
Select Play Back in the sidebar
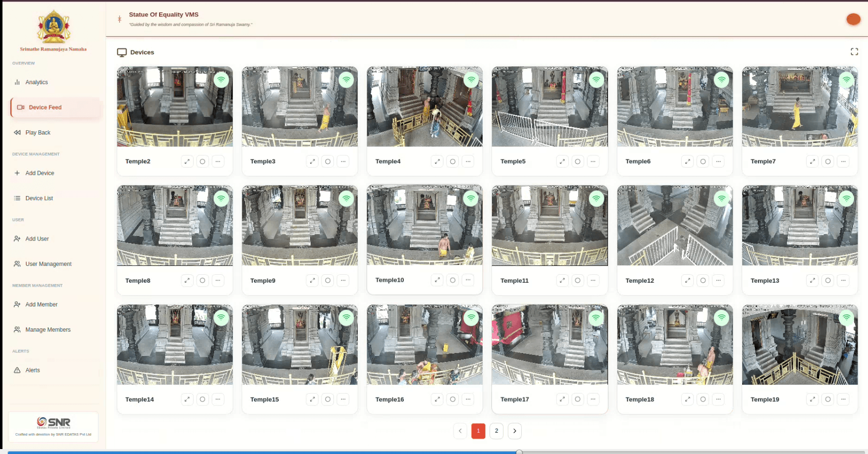[x=38, y=133]
